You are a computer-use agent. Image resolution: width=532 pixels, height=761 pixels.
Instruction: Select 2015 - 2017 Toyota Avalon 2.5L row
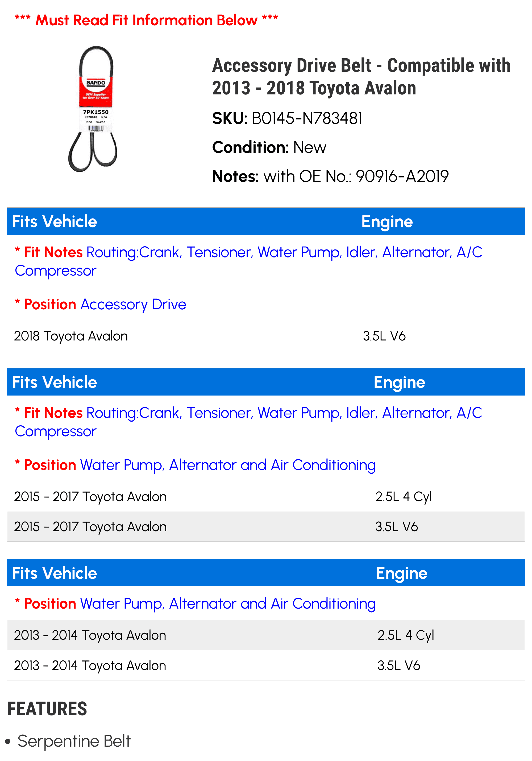(x=266, y=497)
